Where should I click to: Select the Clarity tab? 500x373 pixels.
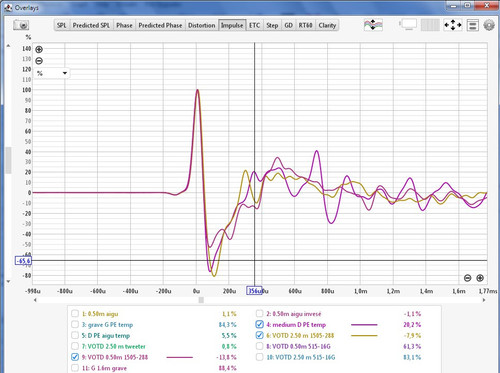327,25
